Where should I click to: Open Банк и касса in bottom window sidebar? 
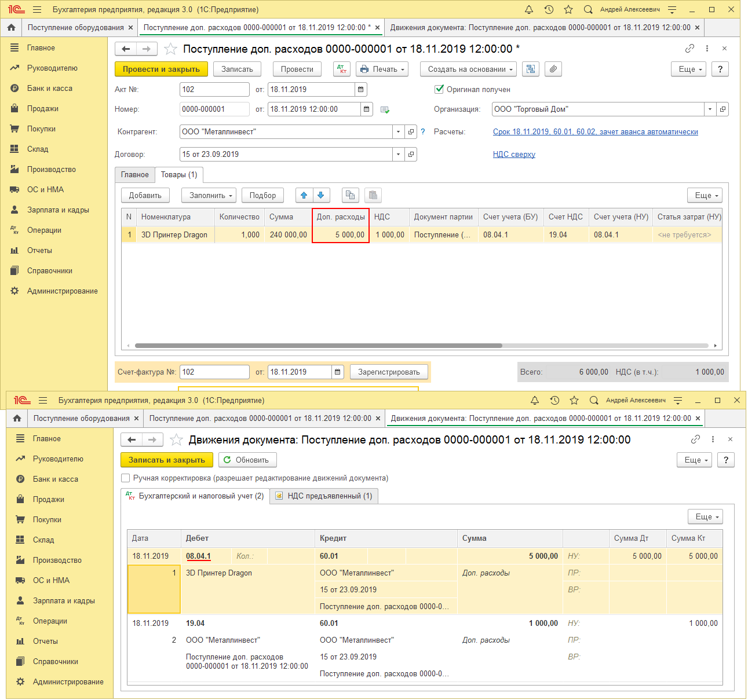point(56,479)
